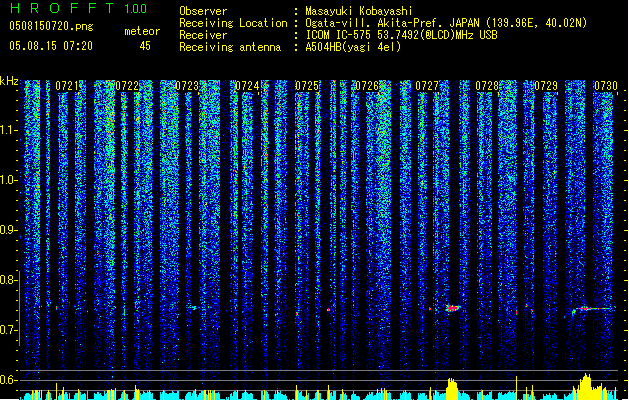Click the yellow power peak below the 0727 echo
This screenshot has height=400, width=629.
[x=452, y=388]
